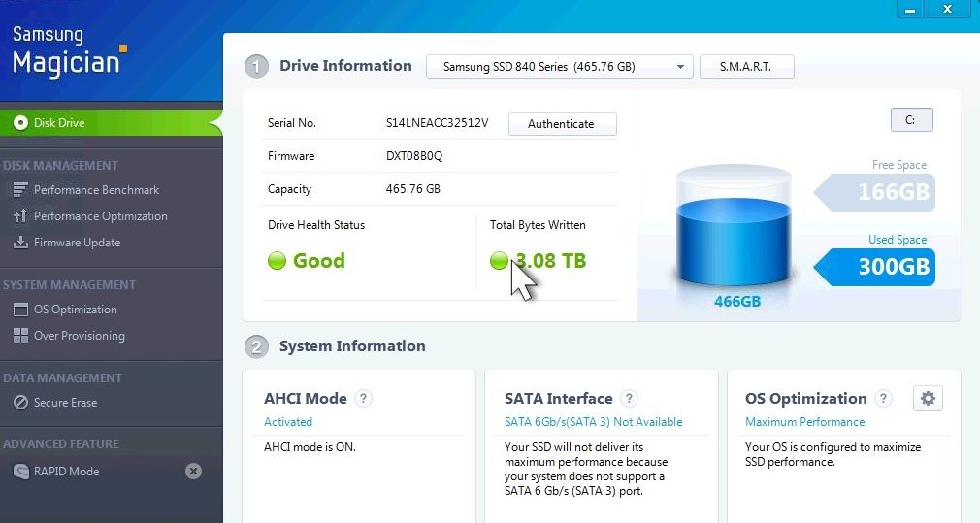
Task: Click firmware version DXT08B0Q
Action: click(x=413, y=156)
